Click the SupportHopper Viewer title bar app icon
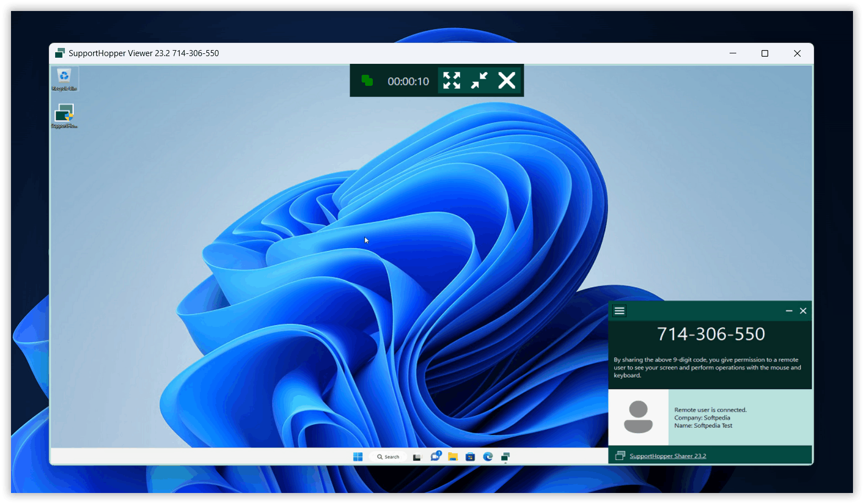Image resolution: width=864 pixels, height=504 pixels. [x=60, y=53]
